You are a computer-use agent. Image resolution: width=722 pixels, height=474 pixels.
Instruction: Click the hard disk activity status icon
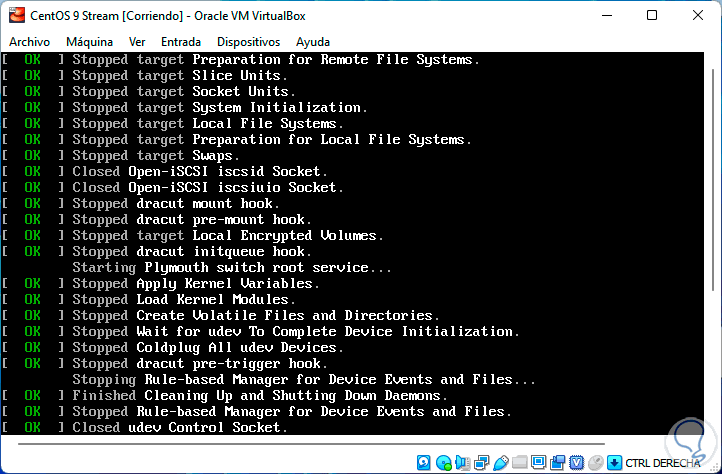pyautogui.click(x=424, y=462)
